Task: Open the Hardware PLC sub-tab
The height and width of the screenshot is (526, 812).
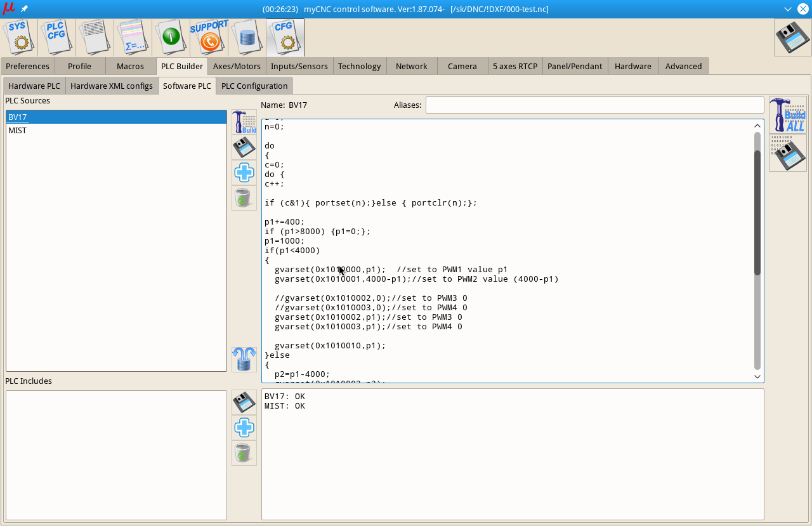Action: click(34, 86)
